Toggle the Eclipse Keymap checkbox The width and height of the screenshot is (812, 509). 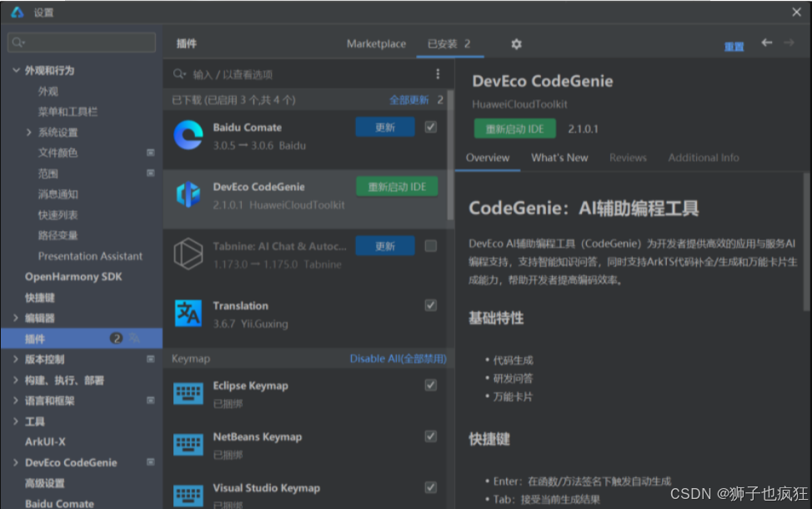tap(430, 386)
